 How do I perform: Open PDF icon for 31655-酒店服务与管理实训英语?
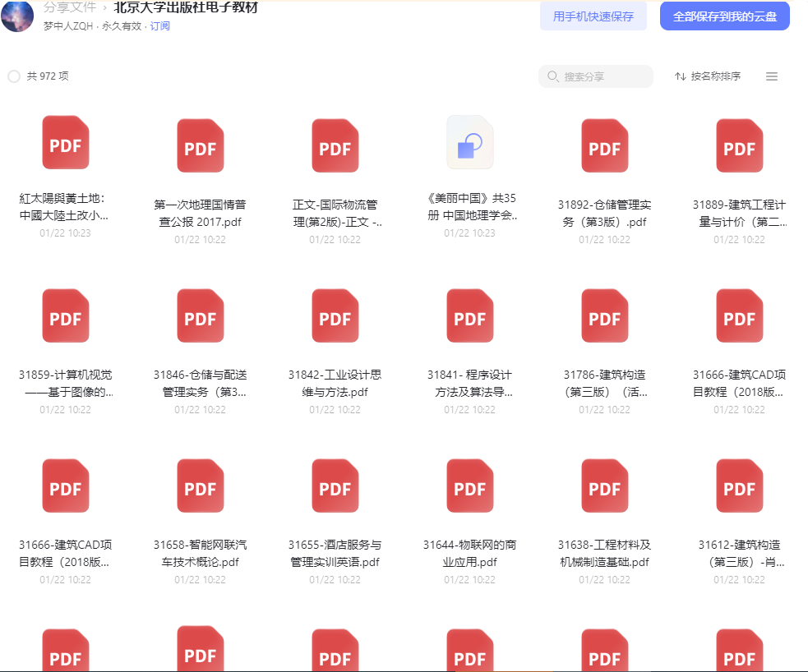tap(335, 486)
